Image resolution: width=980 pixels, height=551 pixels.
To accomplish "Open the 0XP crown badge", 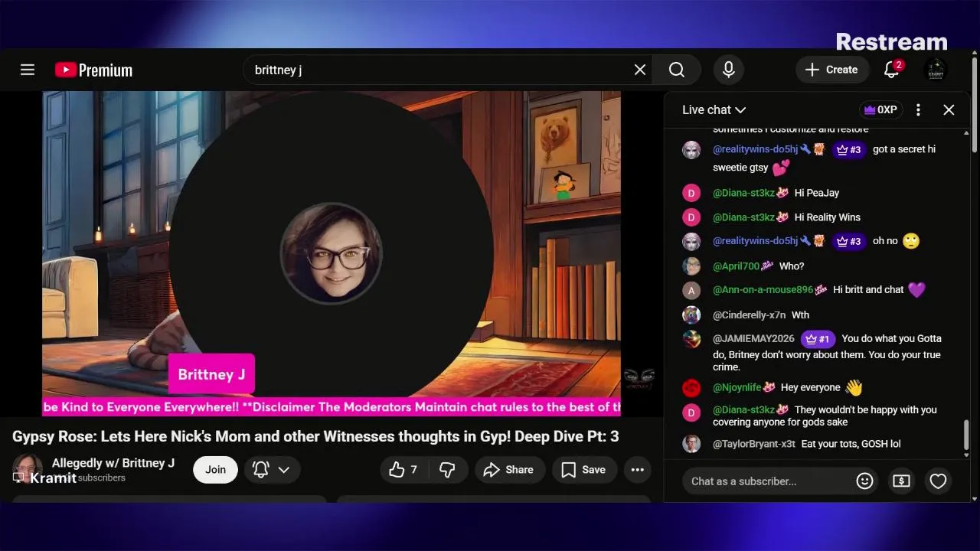I will coord(880,109).
